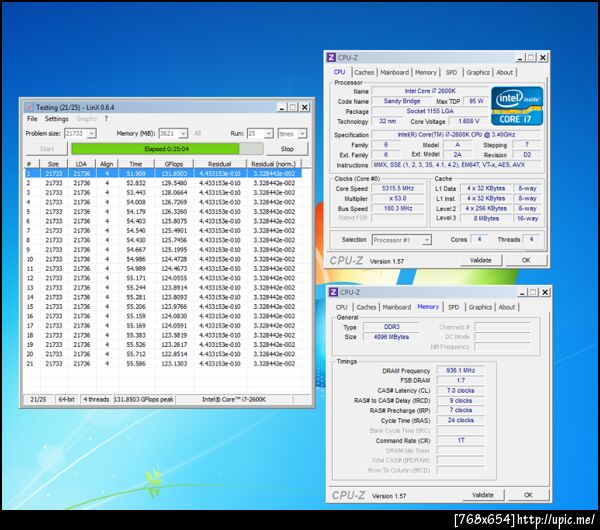Click the Intel Core i7 logo badge
600x530 pixels.
[517, 106]
